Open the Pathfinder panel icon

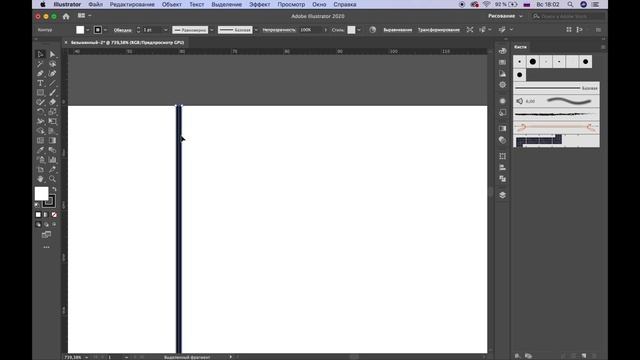tap(502, 179)
